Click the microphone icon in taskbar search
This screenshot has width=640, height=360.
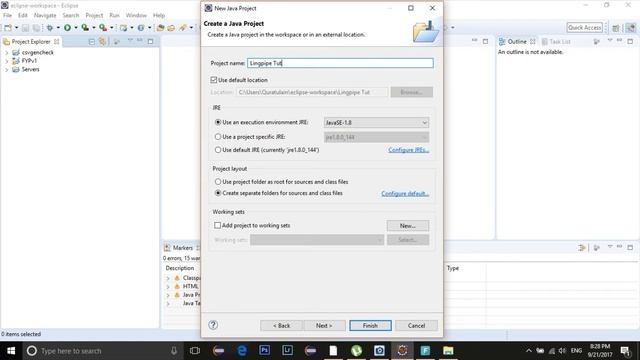(174, 351)
